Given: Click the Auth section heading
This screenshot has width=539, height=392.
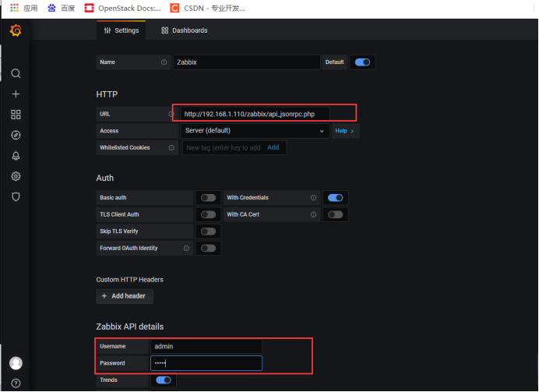Looking at the screenshot, I should [105, 178].
